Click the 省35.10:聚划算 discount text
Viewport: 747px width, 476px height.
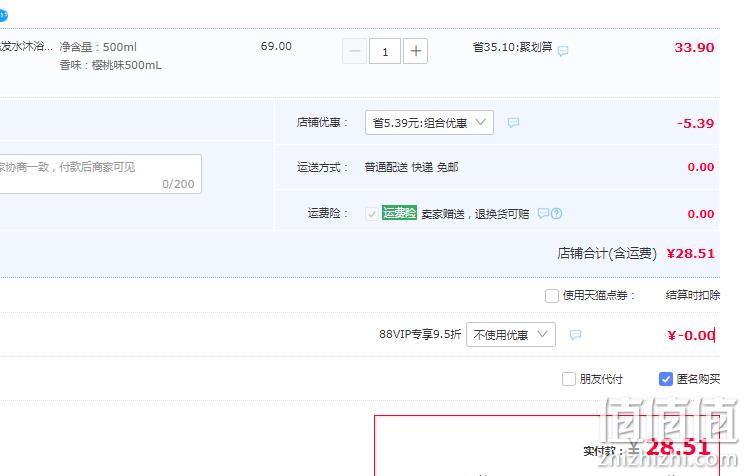click(513, 47)
